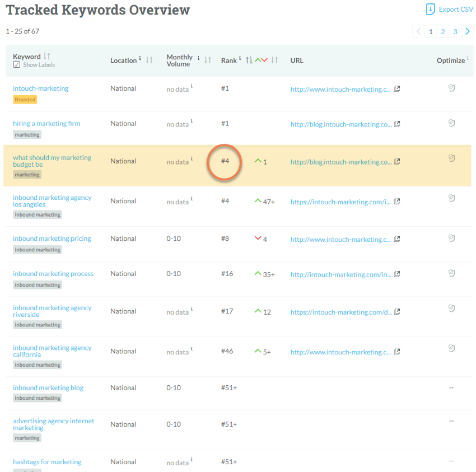Click red down arrow for inbound marketing pricing
This screenshot has height=472, width=476.
click(x=258, y=237)
